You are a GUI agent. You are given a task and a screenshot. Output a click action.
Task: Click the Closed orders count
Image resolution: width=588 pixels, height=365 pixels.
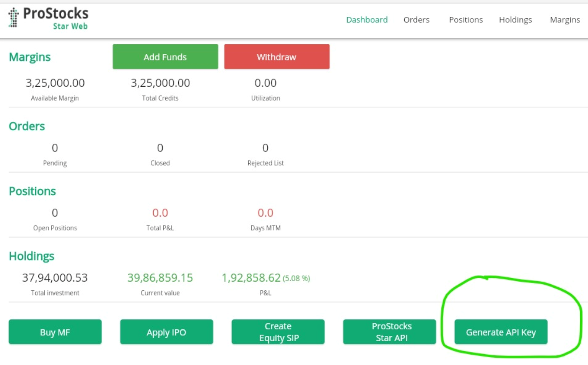[x=160, y=148]
